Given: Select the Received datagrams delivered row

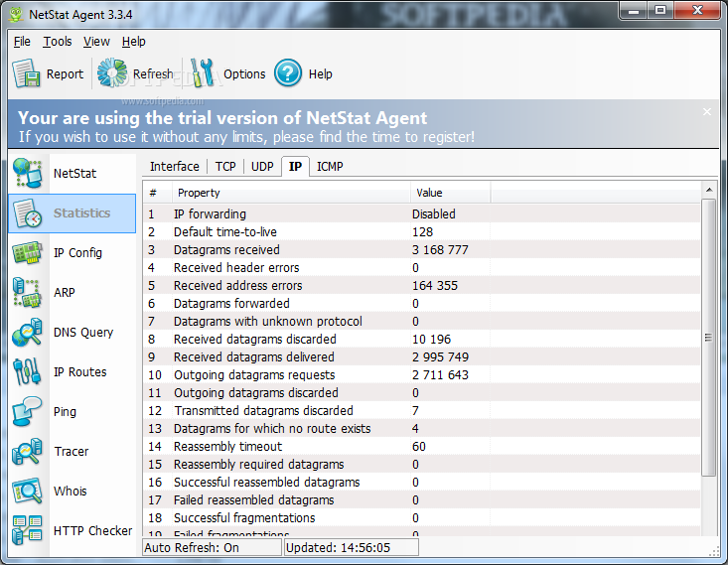Looking at the screenshot, I should (x=421, y=356).
